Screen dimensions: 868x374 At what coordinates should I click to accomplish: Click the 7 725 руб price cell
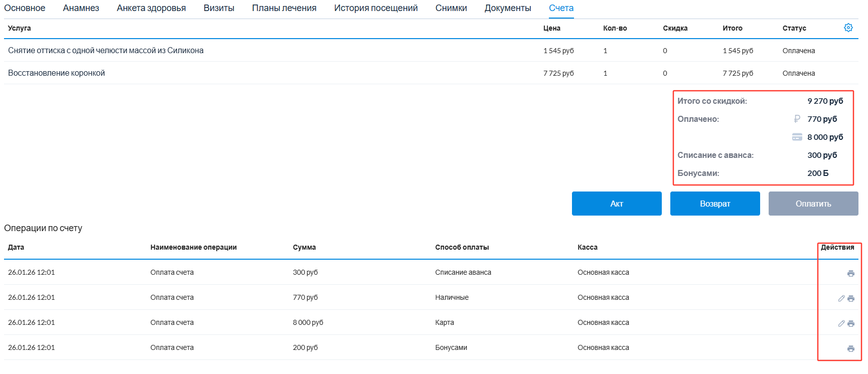(558, 73)
